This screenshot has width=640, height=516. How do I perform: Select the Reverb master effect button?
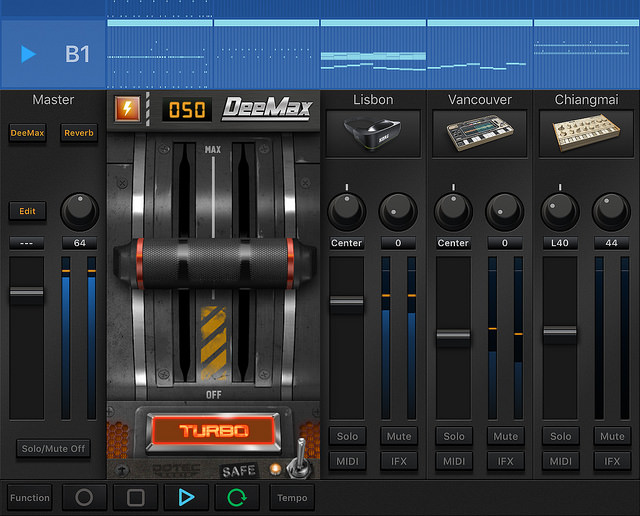(x=79, y=133)
